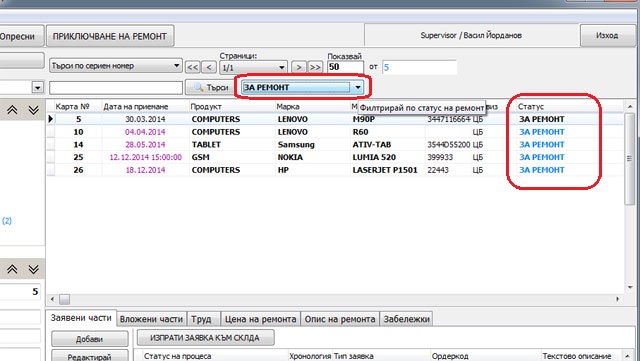
Task: Go to last page with >> button
Action: click(x=315, y=67)
